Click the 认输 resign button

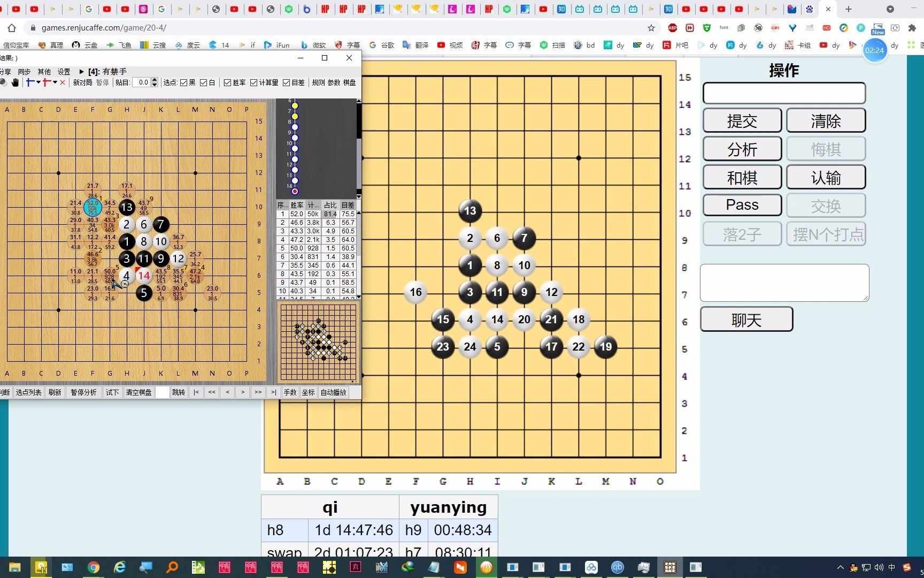coord(826,177)
